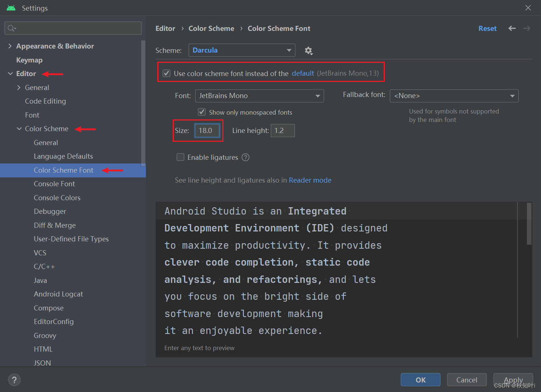Open the Scheme Darcula dropdown
Viewport: 541px width, 392px height.
tap(242, 50)
